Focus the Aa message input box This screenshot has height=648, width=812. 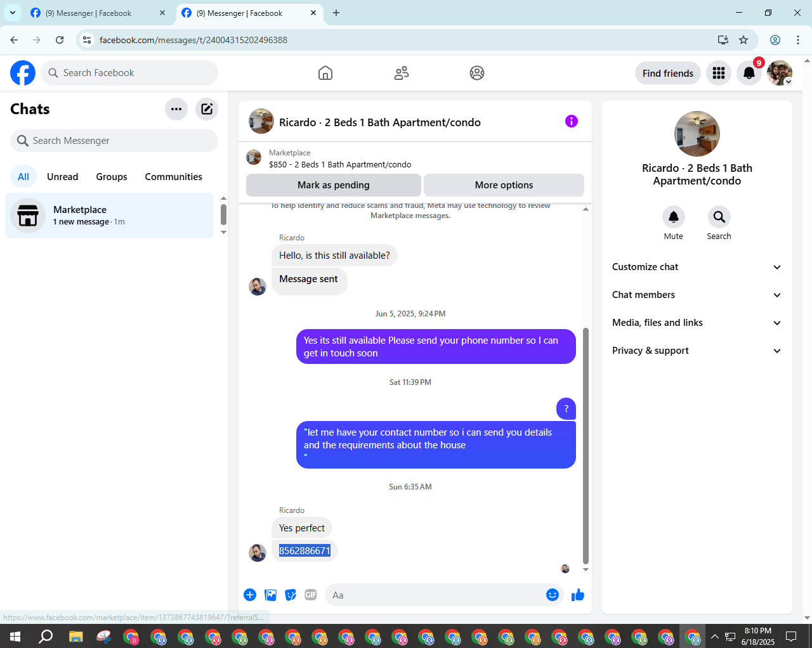pyautogui.click(x=444, y=595)
